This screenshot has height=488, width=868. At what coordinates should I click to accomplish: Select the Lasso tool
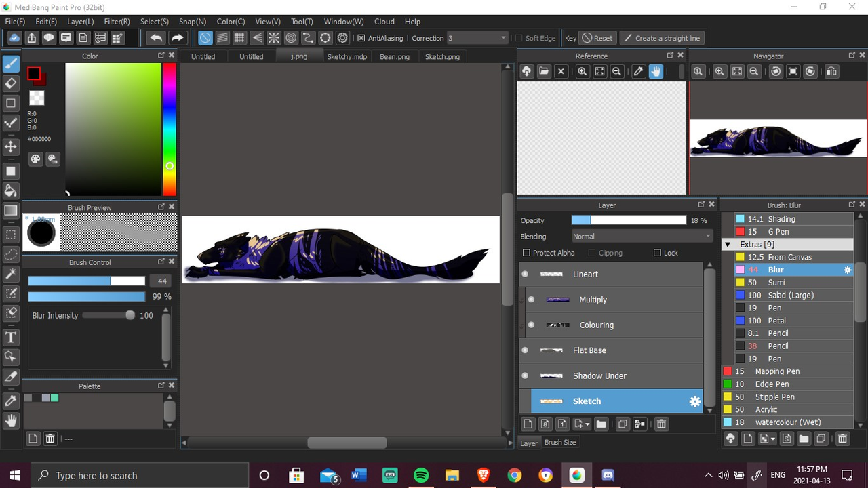tap(11, 254)
